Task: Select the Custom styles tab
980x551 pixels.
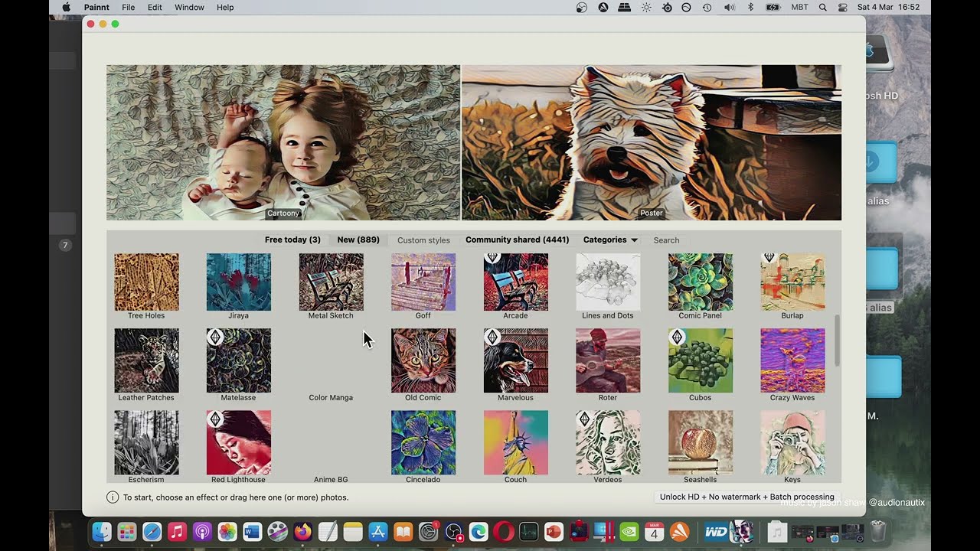Action: coord(423,240)
